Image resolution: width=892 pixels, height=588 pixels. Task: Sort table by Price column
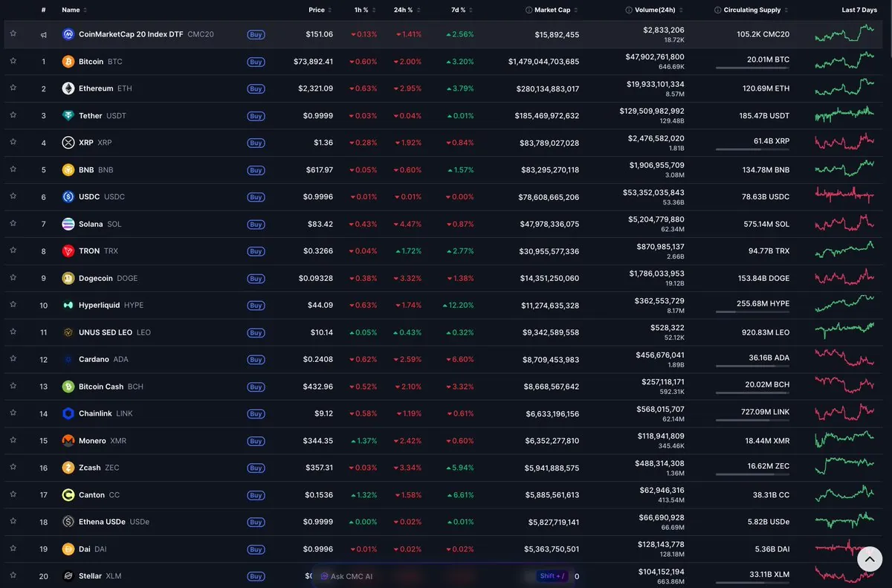coord(321,10)
